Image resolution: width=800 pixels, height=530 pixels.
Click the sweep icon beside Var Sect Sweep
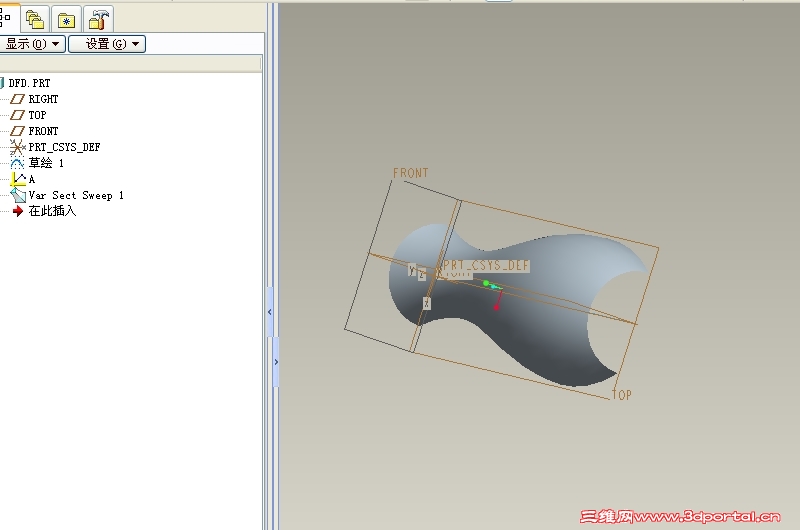[18, 195]
